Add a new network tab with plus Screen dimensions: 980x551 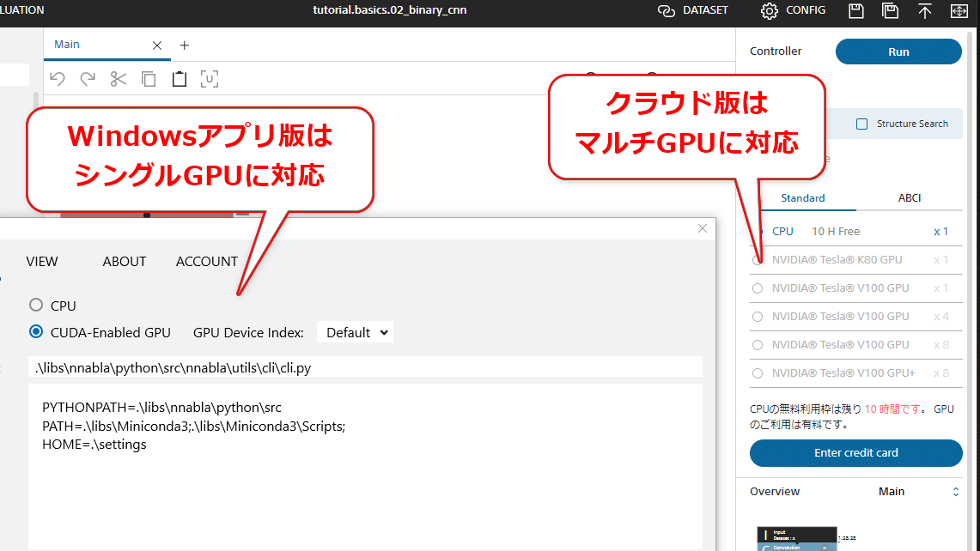tap(184, 45)
